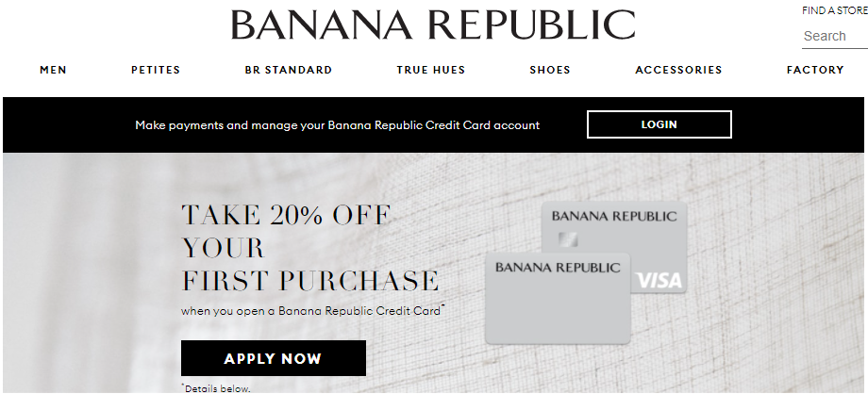Navigate to Accessories
The width and height of the screenshot is (868, 394).
(x=678, y=70)
